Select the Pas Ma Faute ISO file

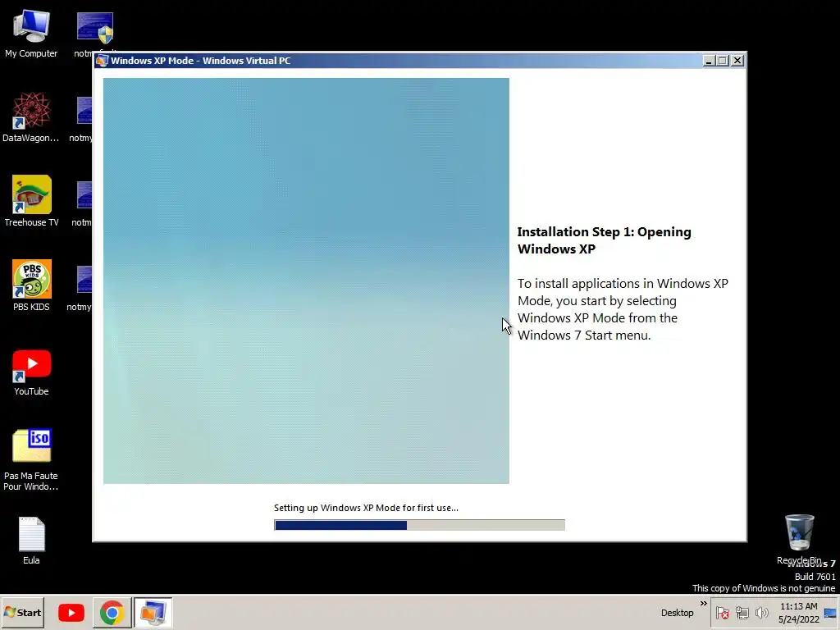31,459
